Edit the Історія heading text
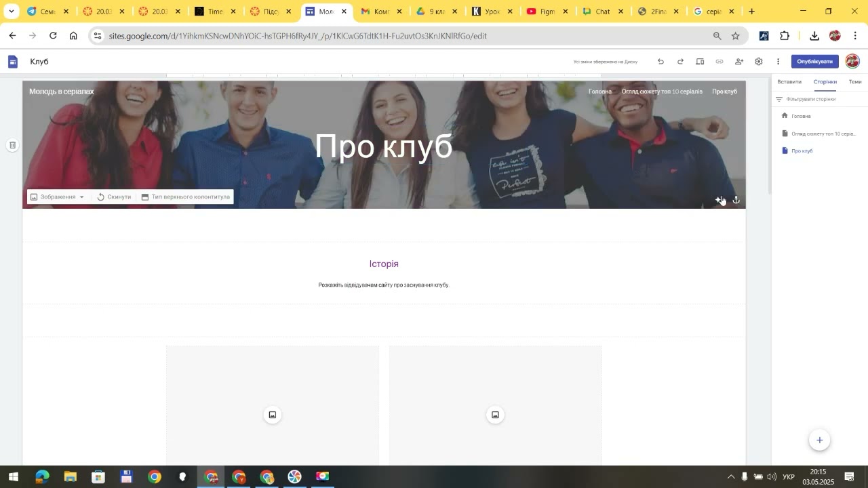Image resolution: width=868 pixels, height=488 pixels. point(384,264)
